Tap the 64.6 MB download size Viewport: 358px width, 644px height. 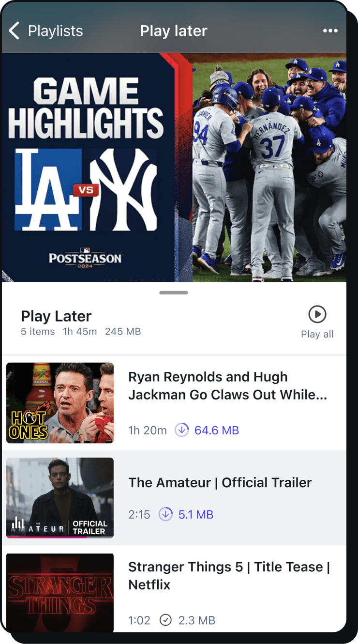[x=217, y=430]
